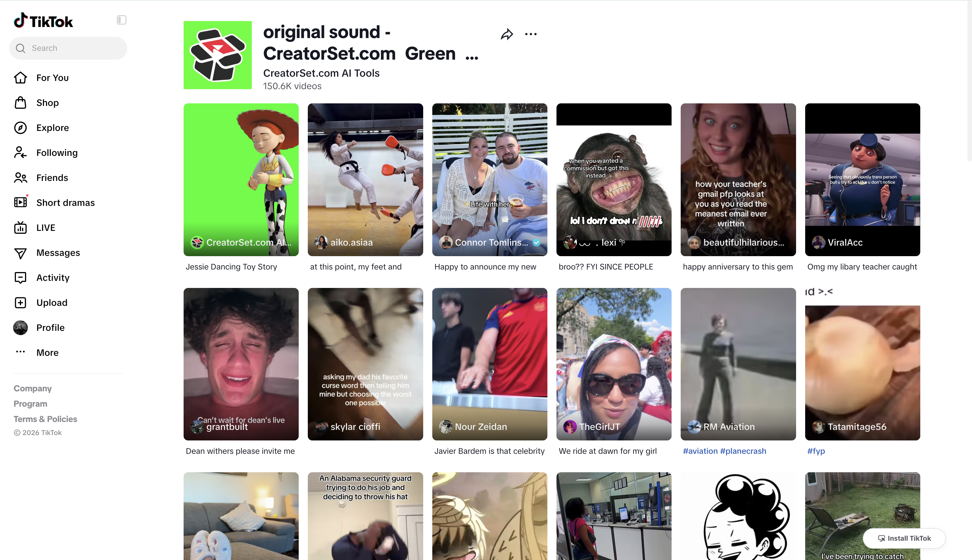This screenshot has width=972, height=560.
Task: Click the Upload plus icon
Action: [x=20, y=303]
